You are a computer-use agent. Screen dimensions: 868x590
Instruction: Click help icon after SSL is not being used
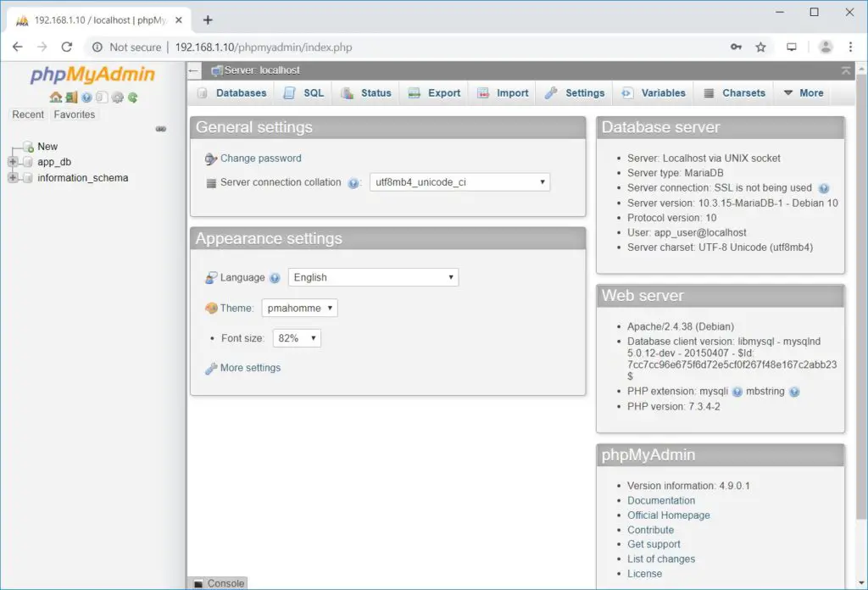824,188
